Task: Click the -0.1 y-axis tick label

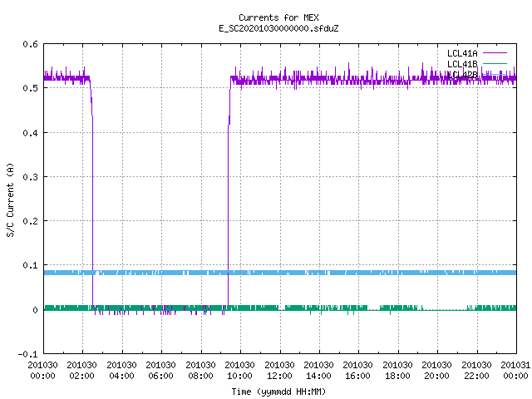Action: pyautogui.click(x=27, y=354)
